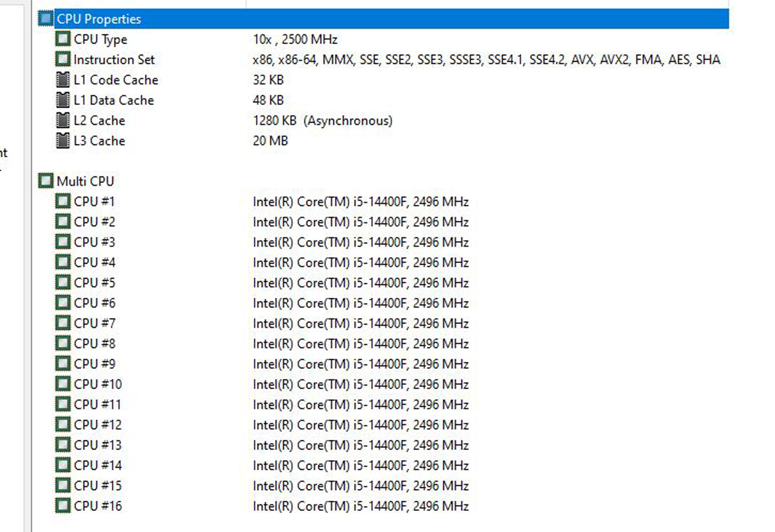Click the CPU #7 chip icon
Image resolution: width=775 pixels, height=532 pixels.
63,323
